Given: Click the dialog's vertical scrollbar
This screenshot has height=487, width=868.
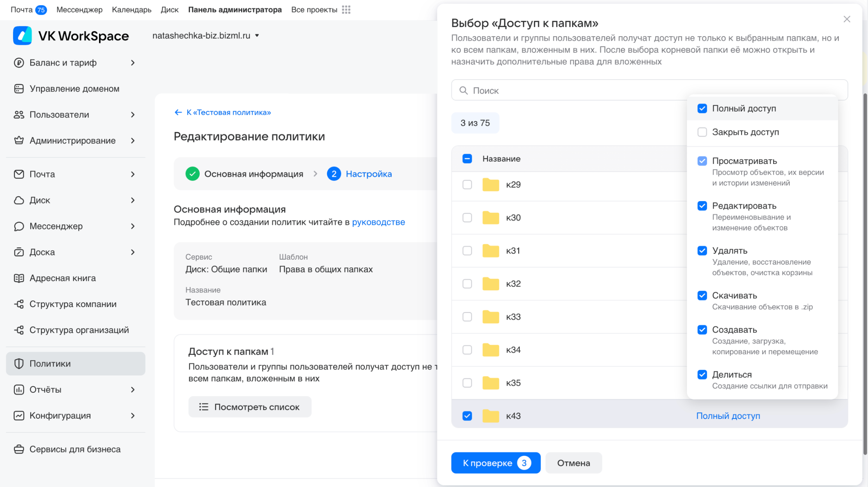Looking at the screenshot, I should pyautogui.click(x=865, y=274).
